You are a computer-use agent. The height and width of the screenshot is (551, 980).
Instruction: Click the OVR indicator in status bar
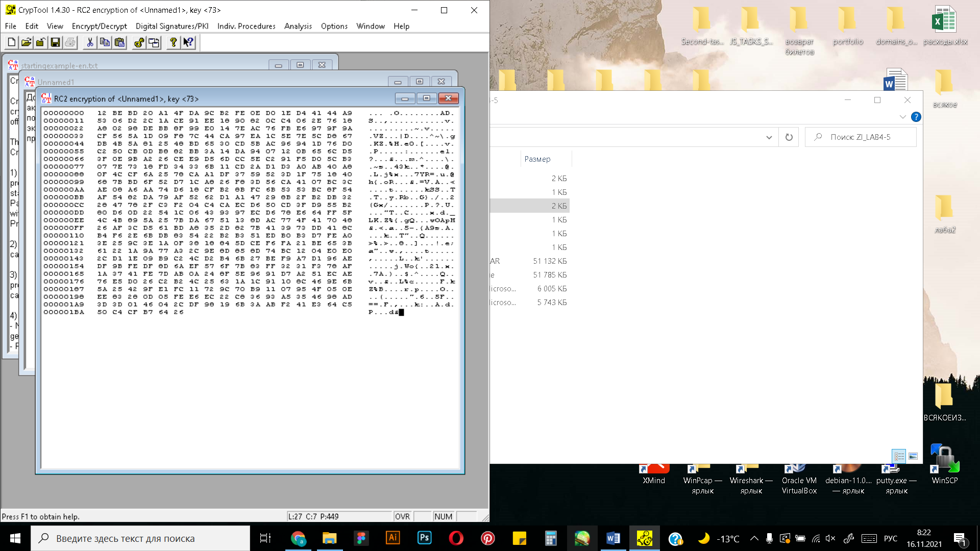click(402, 516)
